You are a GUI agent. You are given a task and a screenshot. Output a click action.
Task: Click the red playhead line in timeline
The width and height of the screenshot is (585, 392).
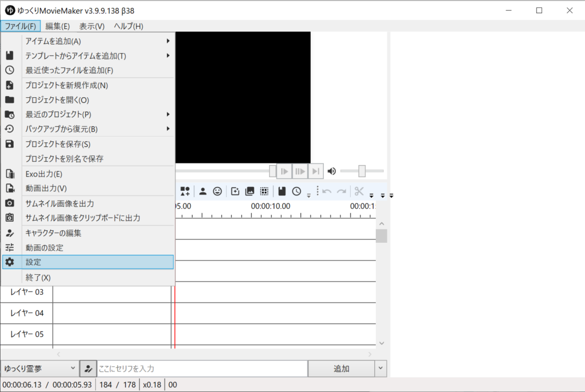175,317
